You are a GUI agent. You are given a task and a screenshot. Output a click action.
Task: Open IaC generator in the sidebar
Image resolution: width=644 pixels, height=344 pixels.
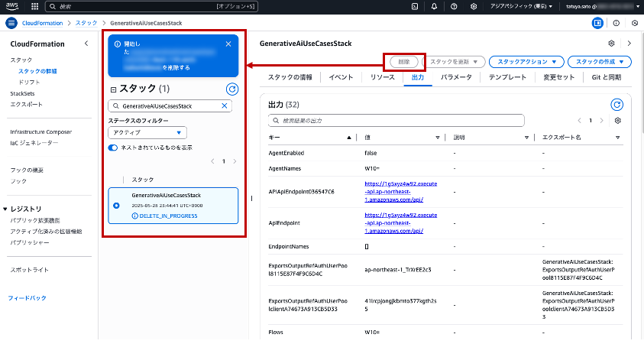click(x=34, y=143)
